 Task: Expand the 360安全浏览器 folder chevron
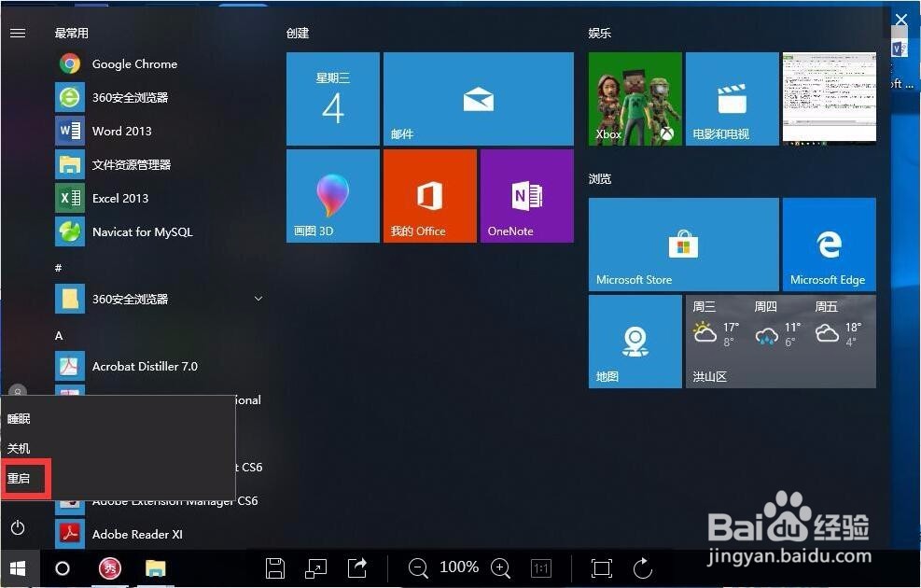tap(258, 299)
